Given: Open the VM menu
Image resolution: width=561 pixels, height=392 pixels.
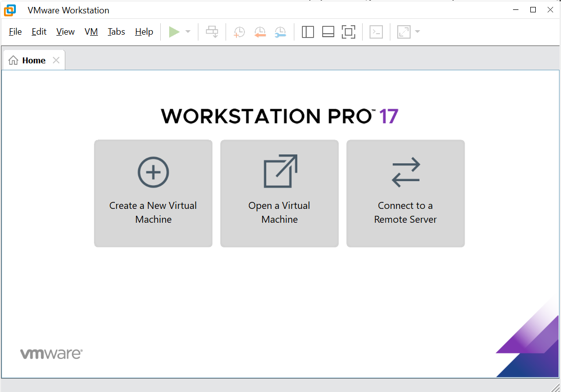Looking at the screenshot, I should point(91,32).
